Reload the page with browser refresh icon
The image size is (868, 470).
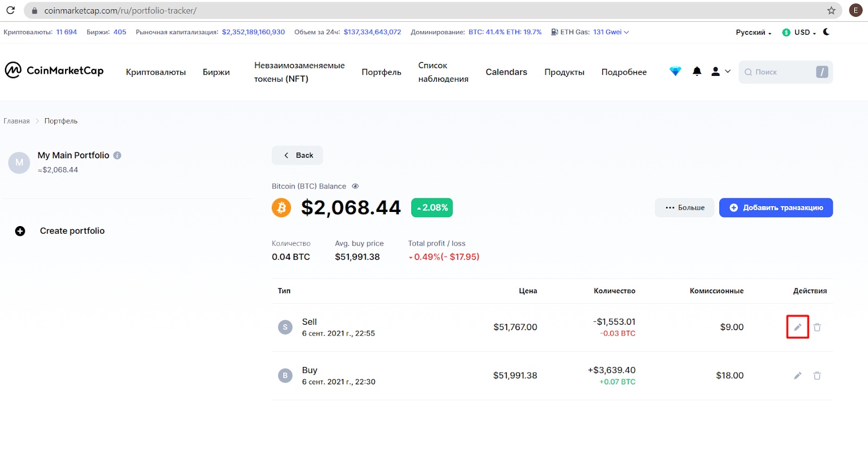click(x=10, y=10)
